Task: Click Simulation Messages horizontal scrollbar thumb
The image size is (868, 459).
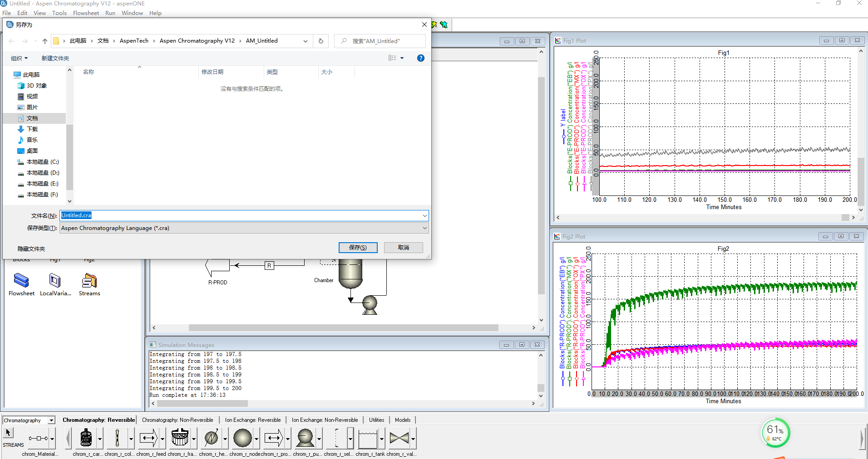Action: 202,403
